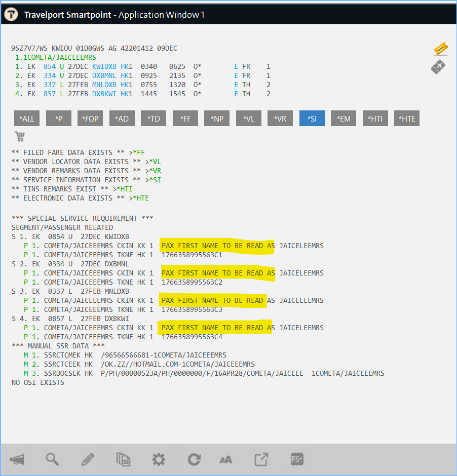Click the megaphone announcements icon
The height and width of the screenshot is (476, 457).
[17, 459]
